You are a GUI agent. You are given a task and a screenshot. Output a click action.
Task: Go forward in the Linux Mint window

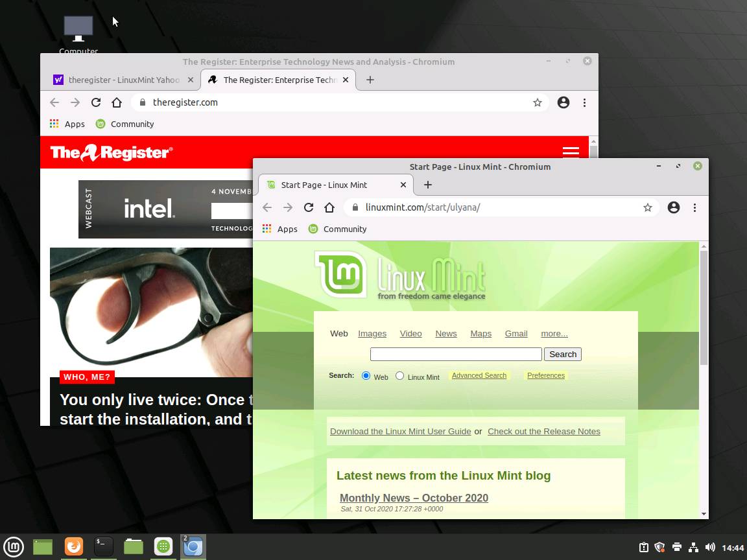288,207
